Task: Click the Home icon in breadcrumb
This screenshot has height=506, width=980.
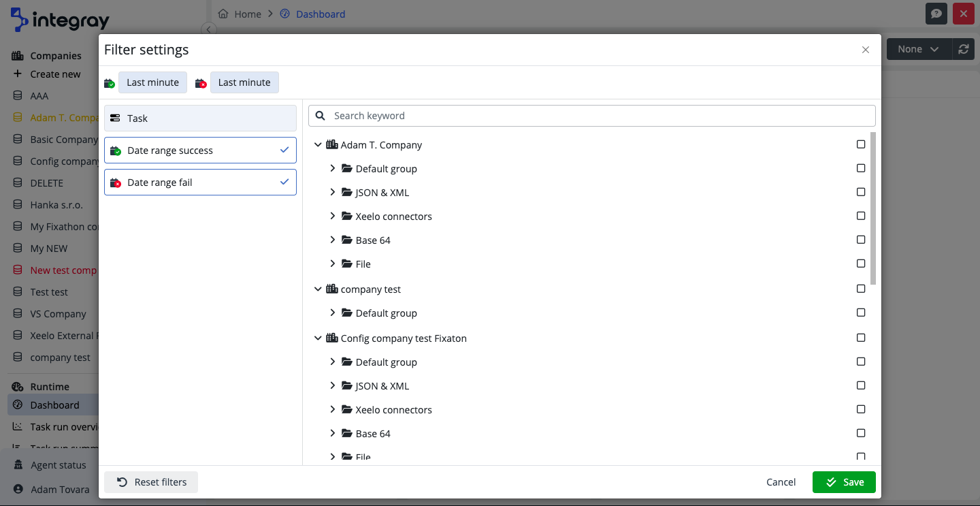Action: [x=223, y=14]
